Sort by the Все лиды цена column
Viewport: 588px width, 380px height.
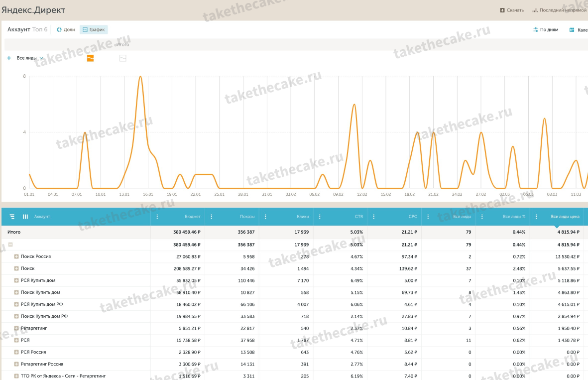tap(565, 217)
